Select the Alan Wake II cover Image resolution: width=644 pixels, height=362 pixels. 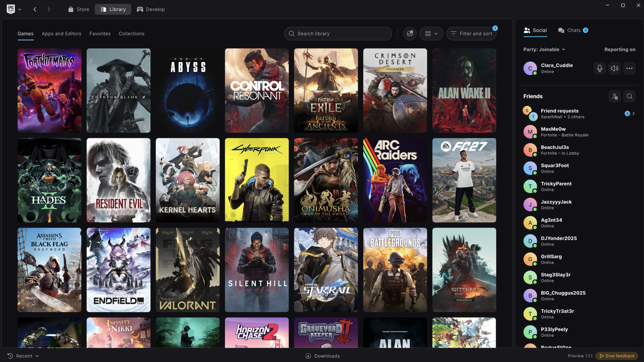click(x=464, y=91)
